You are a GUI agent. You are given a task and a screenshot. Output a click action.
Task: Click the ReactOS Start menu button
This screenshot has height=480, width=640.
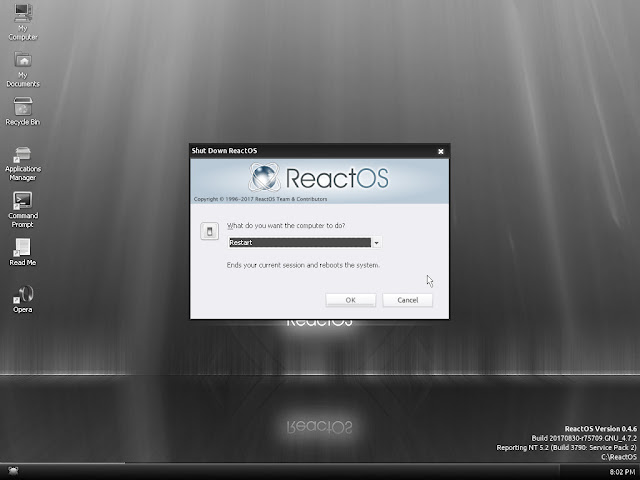(13, 471)
